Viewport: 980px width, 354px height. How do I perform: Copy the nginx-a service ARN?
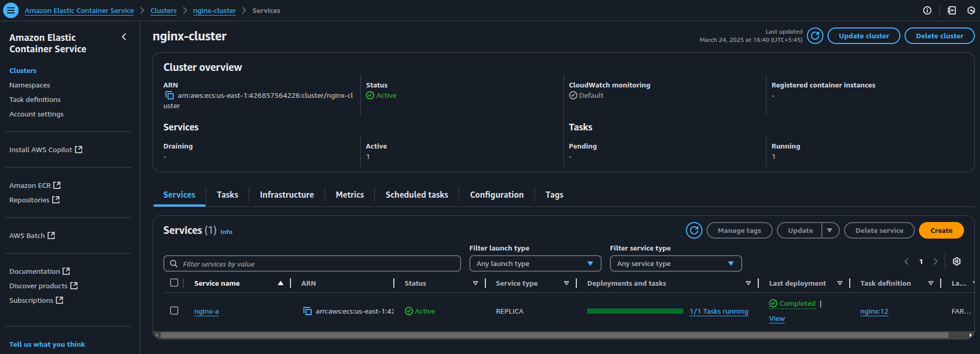click(x=307, y=311)
